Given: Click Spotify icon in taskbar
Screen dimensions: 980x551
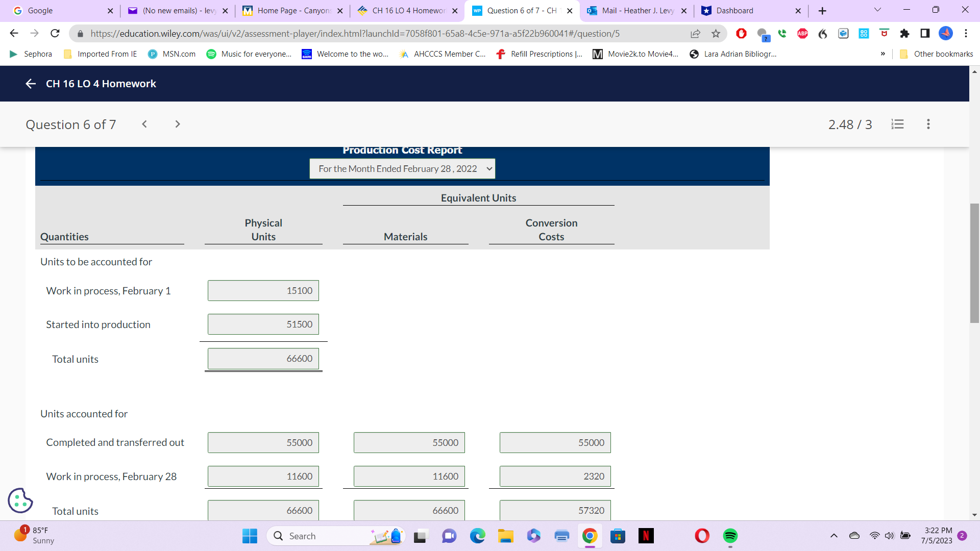Looking at the screenshot, I should click(x=730, y=536).
